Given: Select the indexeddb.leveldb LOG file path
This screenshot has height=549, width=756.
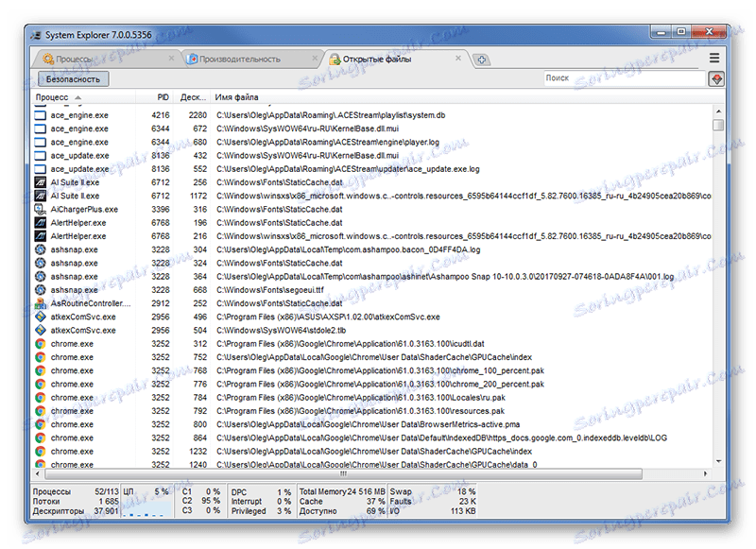Looking at the screenshot, I should (x=442, y=438).
